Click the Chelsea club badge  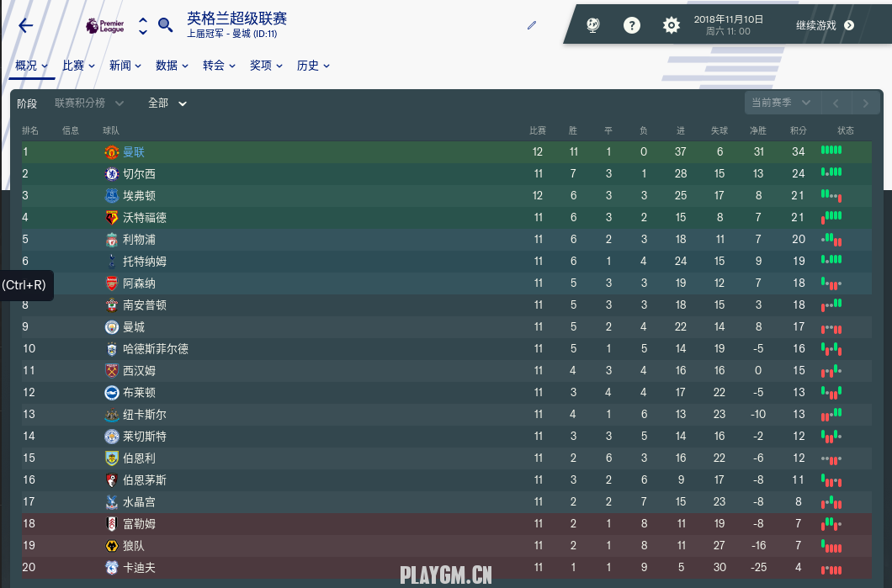[111, 174]
